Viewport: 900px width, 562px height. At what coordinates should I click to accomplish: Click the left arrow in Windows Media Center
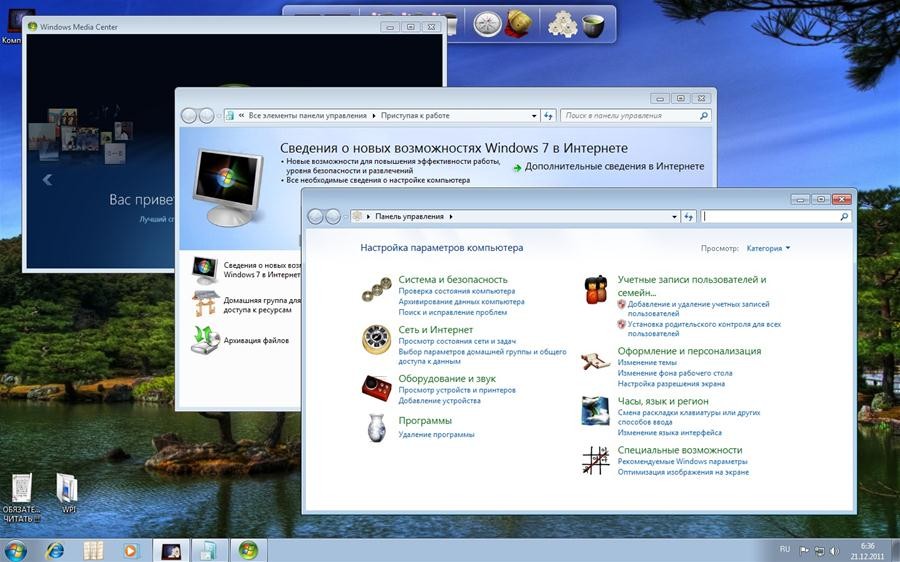coord(48,180)
